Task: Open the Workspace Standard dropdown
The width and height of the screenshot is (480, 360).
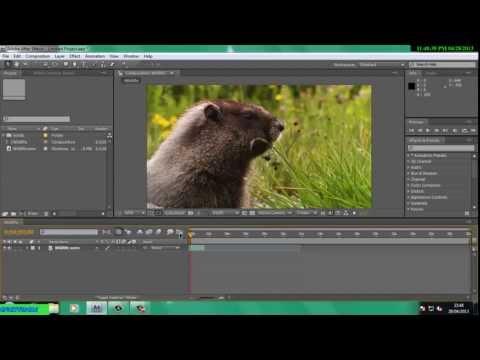Action: (382, 65)
